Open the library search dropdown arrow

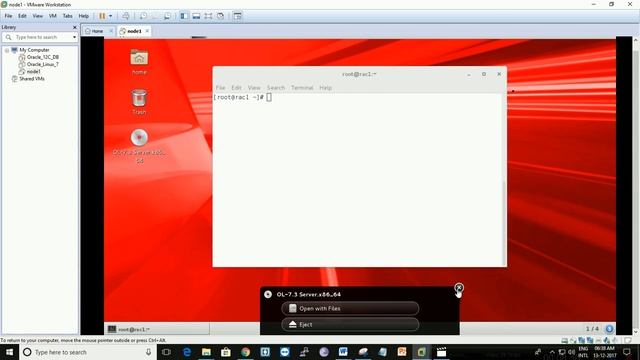click(x=74, y=37)
